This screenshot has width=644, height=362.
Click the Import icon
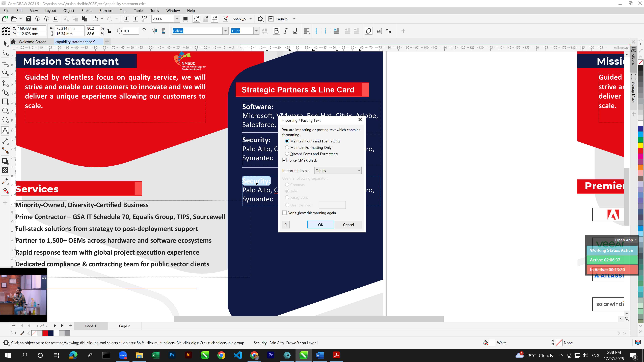click(126, 19)
